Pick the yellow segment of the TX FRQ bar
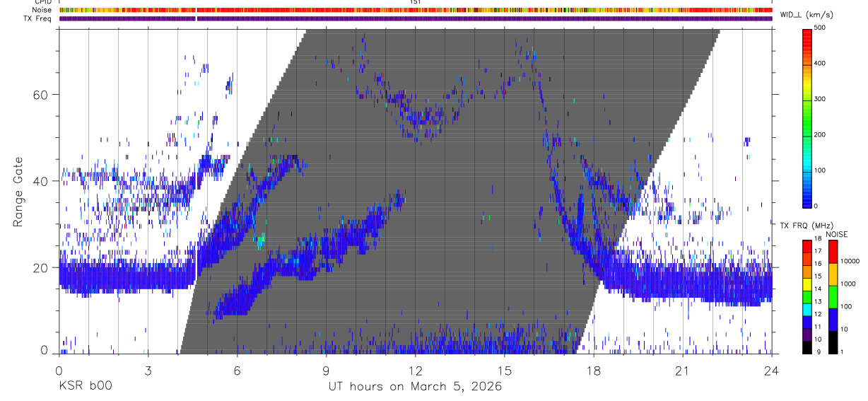Viewport: 868px width, 401px height. pos(807,284)
